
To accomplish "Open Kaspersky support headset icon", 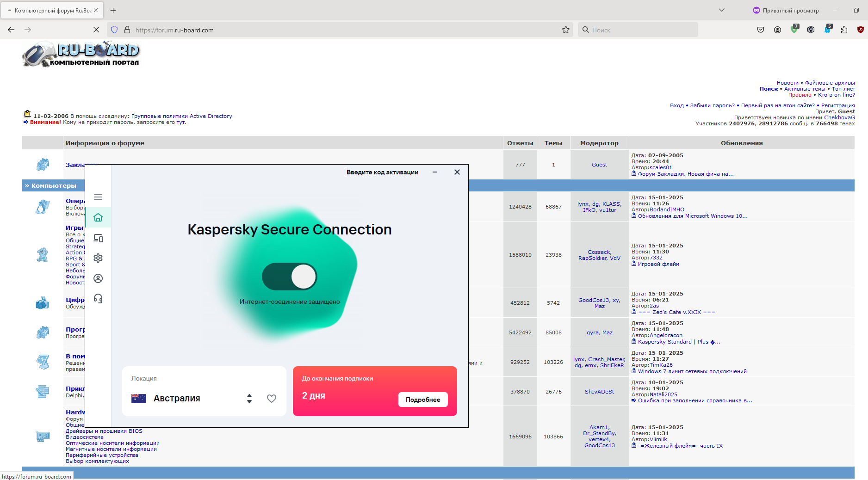I will coord(98,299).
